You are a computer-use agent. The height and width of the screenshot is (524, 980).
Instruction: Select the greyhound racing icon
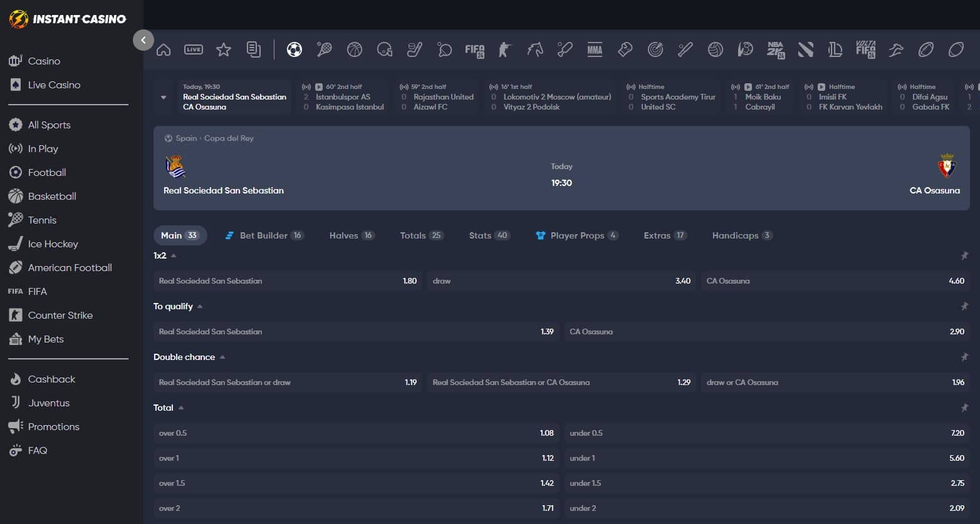point(896,49)
